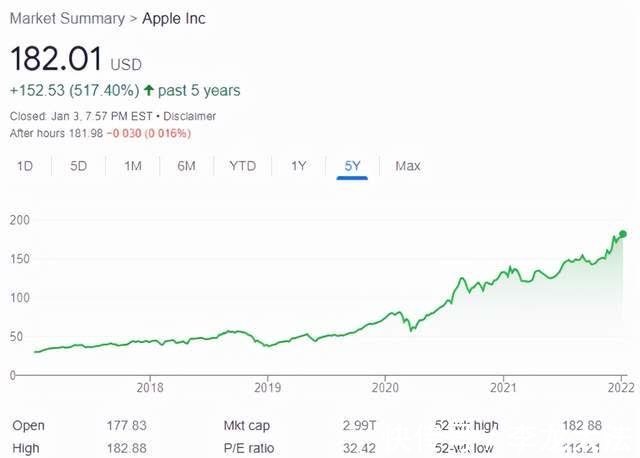The width and height of the screenshot is (640, 458).
Task: Click the 182.01 price figure
Action: point(56,59)
